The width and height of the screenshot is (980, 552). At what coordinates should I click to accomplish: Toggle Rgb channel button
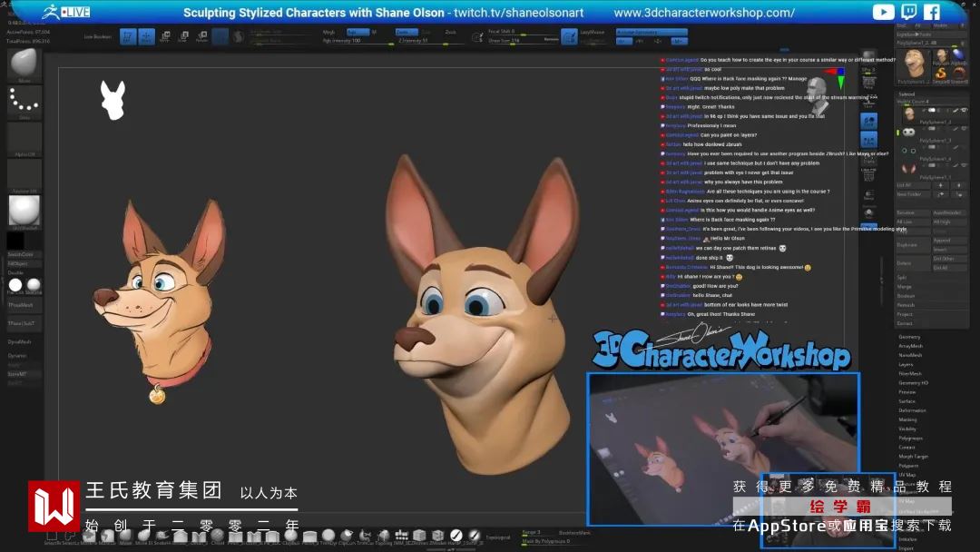(358, 32)
